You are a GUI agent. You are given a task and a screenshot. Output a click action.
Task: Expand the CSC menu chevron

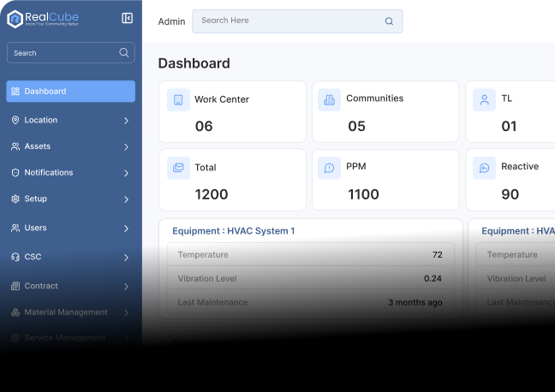[127, 258]
